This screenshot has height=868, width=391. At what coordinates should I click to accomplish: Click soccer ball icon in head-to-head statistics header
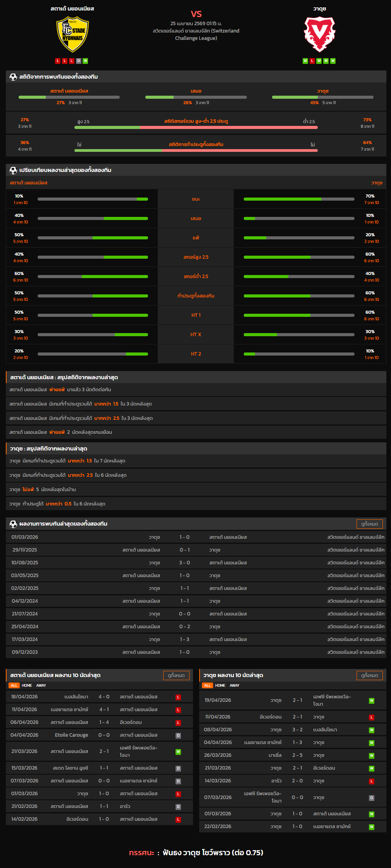point(13,77)
